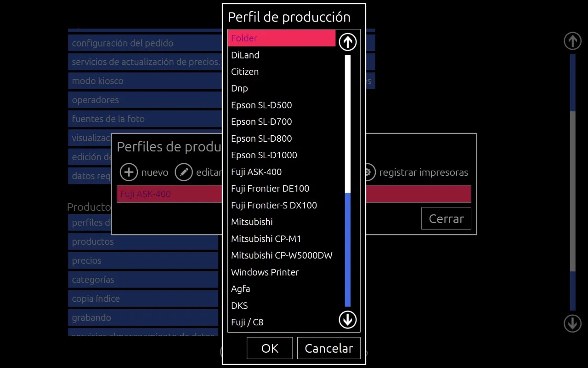Click the list scroll-down arrow icon
The width and height of the screenshot is (588, 368).
348,319
